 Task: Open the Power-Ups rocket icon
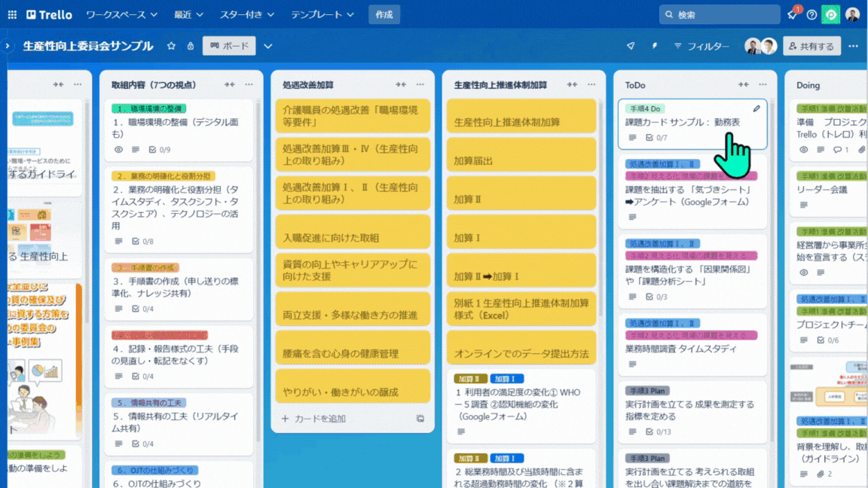[631, 46]
